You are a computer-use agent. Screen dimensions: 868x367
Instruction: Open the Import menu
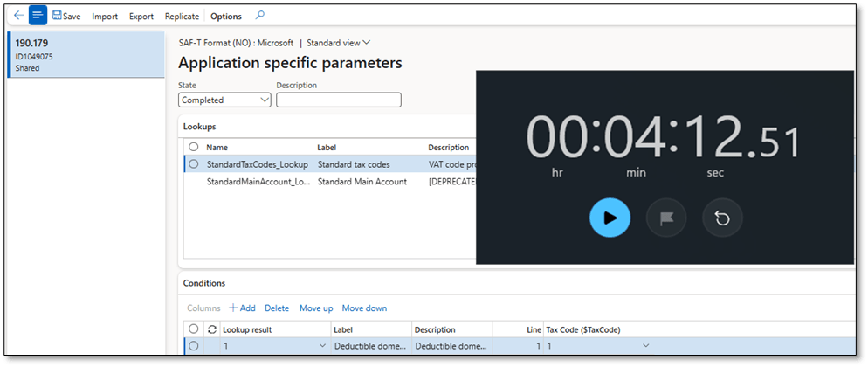tap(105, 17)
